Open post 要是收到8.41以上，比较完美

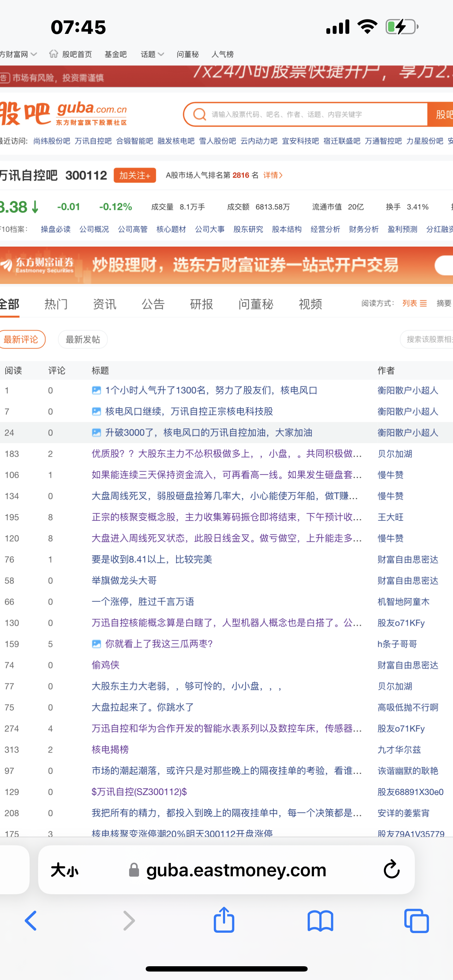pyautogui.click(x=152, y=559)
